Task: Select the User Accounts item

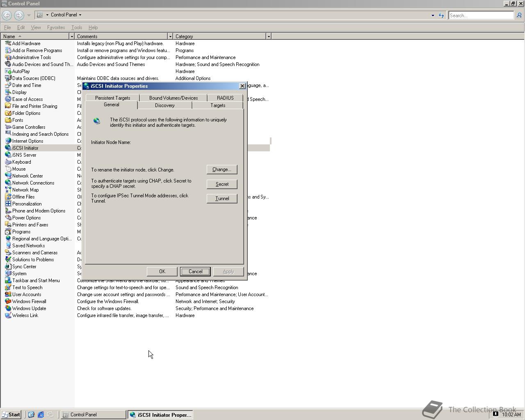Action: click(27, 294)
